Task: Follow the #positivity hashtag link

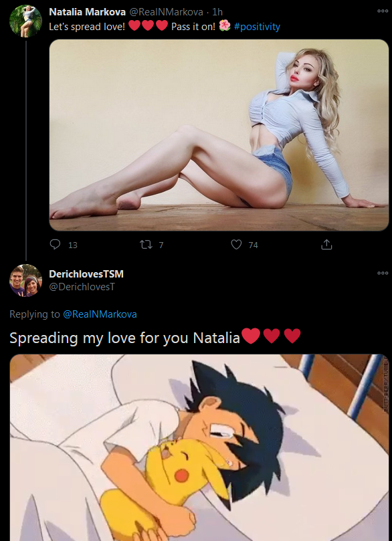Action: (x=257, y=27)
